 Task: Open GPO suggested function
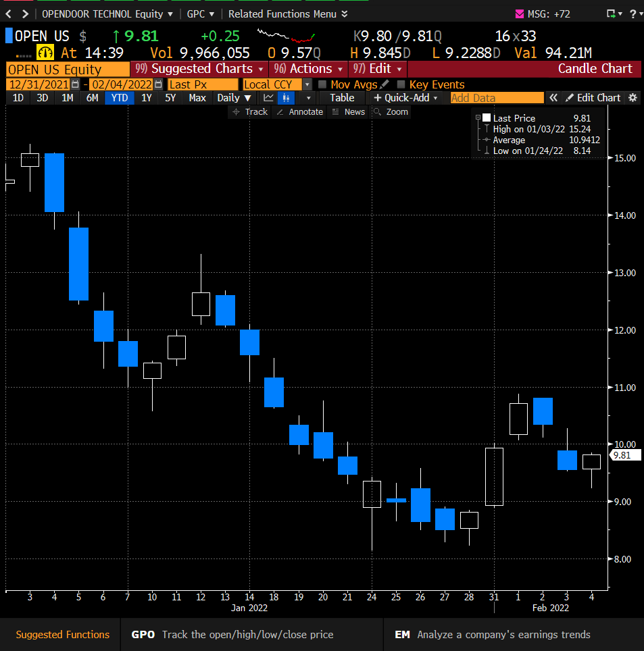tap(232, 634)
